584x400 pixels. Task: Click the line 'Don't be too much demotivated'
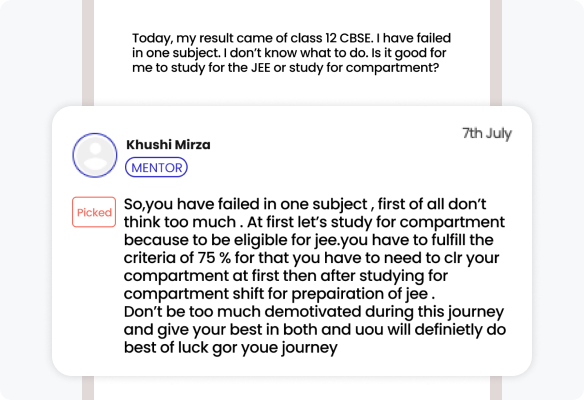314,312
